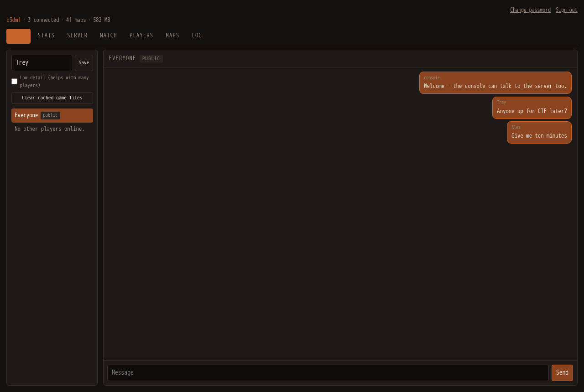Save the player name
584x392 pixels.
[x=84, y=63]
